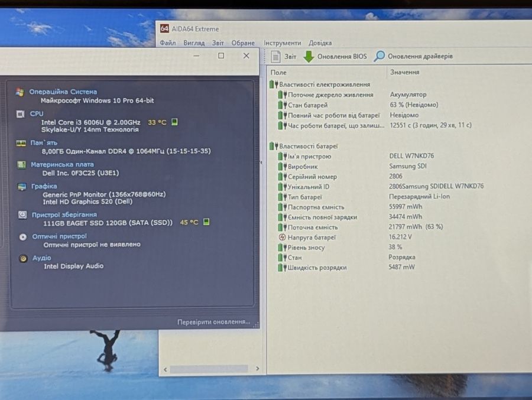Click the left arrow of horizontal scrollbar
532x400 pixels.
pyautogui.click(x=166, y=369)
